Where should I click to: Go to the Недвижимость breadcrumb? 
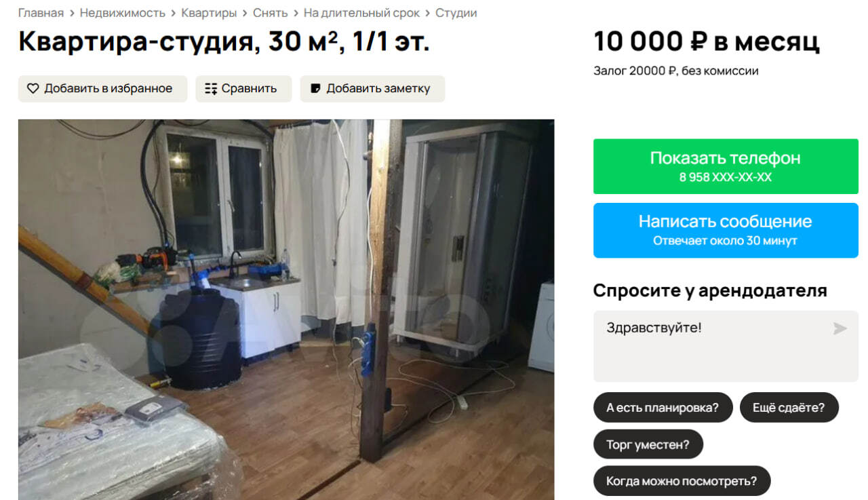point(123,13)
